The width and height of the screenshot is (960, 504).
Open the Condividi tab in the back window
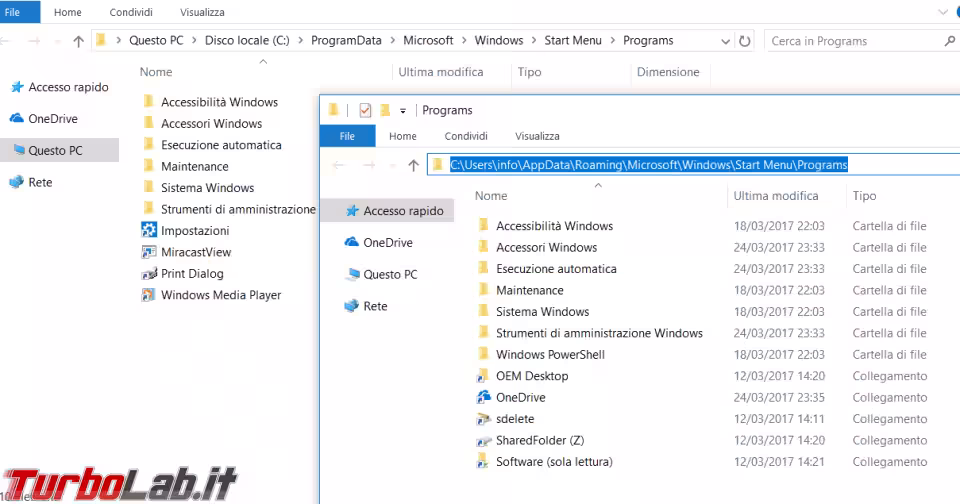(131, 12)
